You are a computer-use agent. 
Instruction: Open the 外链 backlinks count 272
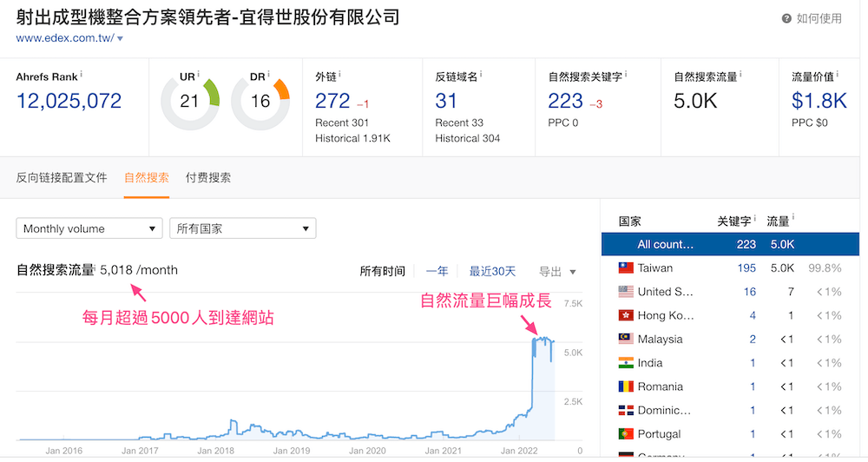click(332, 101)
